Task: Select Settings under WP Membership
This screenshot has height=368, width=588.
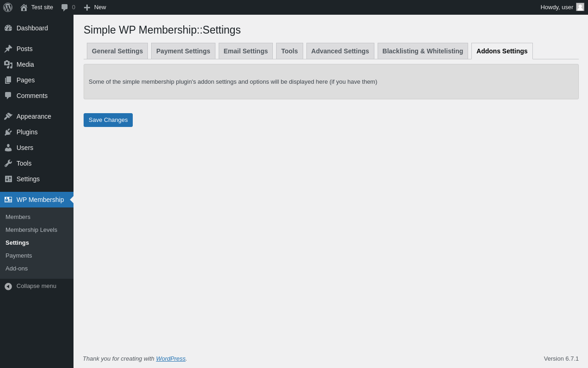Action: 17,243
